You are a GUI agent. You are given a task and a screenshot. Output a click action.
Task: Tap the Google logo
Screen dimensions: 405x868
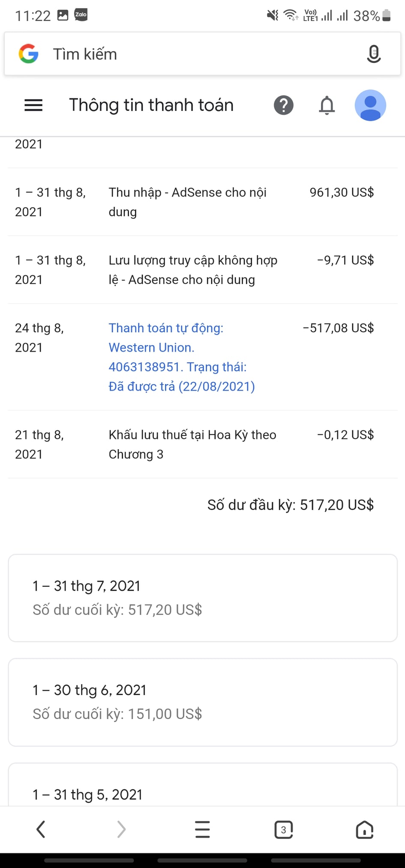coord(29,54)
